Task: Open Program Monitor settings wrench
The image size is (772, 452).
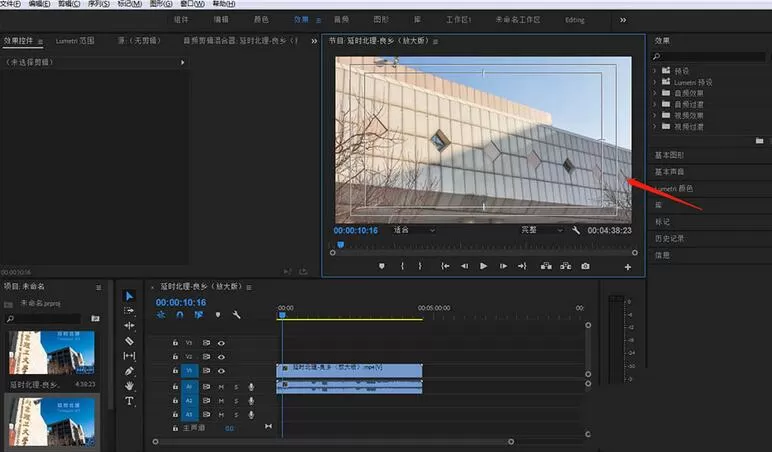Action: (576, 230)
